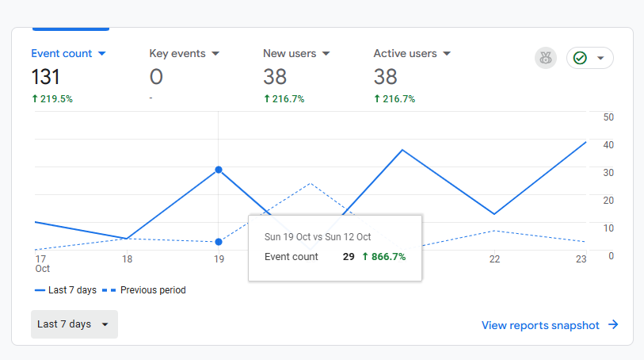Open the Last 7 days date range selector
This screenshot has height=360, width=644.
coord(74,324)
